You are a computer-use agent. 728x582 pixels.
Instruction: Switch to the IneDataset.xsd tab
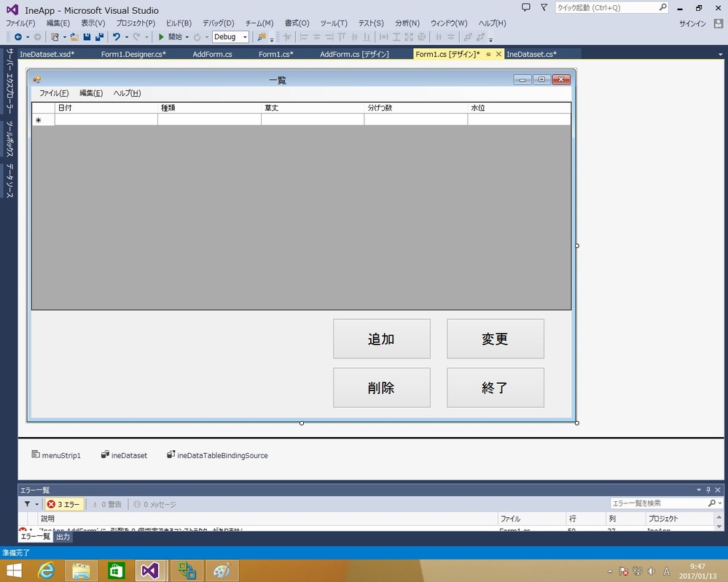click(47, 53)
